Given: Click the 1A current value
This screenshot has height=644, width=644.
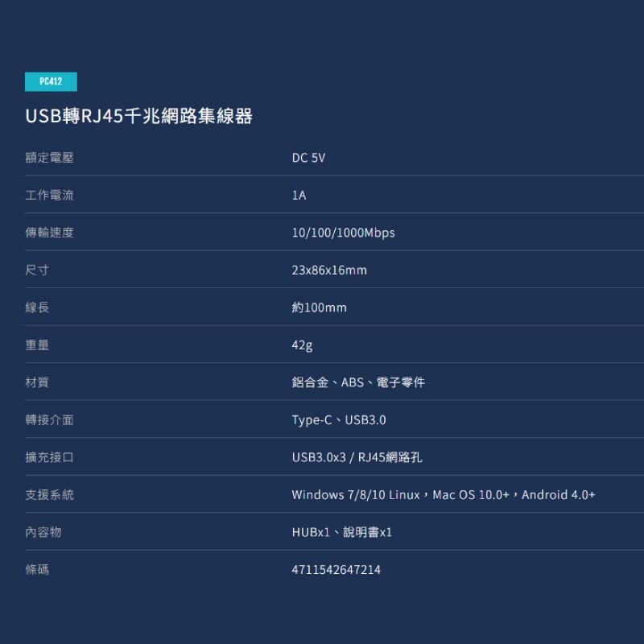Looking at the screenshot, I should pos(299,196).
